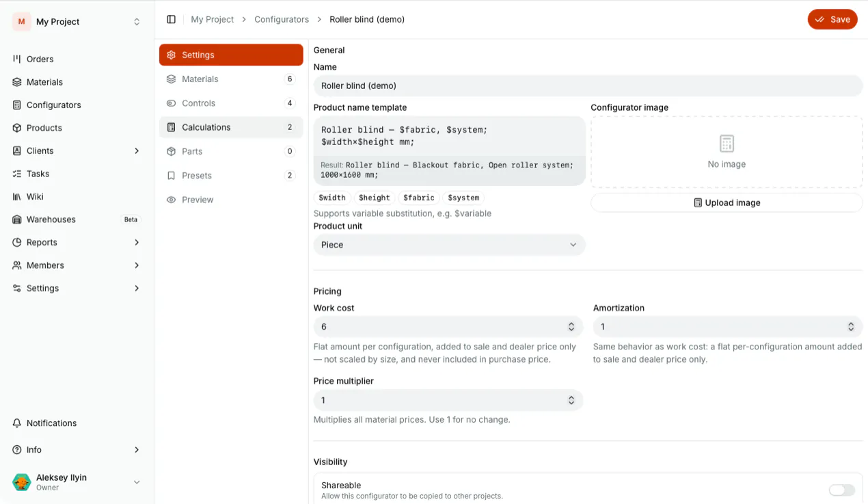Click the Controls toggle icon in submenu
The height and width of the screenshot is (504, 868).
(172, 103)
